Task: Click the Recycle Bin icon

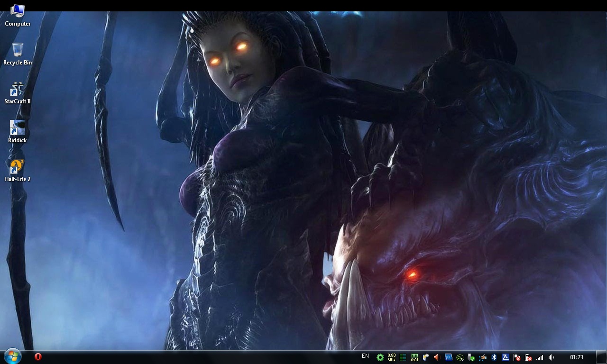Action: [x=18, y=54]
